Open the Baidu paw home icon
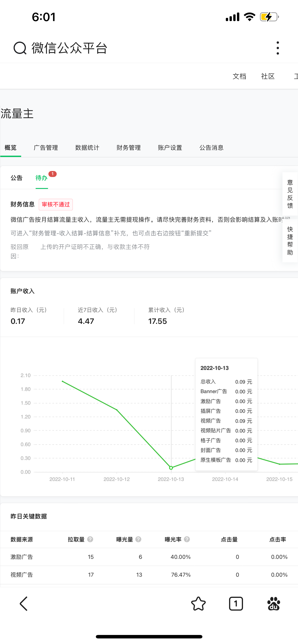The height and width of the screenshot is (644, 298). (x=273, y=604)
